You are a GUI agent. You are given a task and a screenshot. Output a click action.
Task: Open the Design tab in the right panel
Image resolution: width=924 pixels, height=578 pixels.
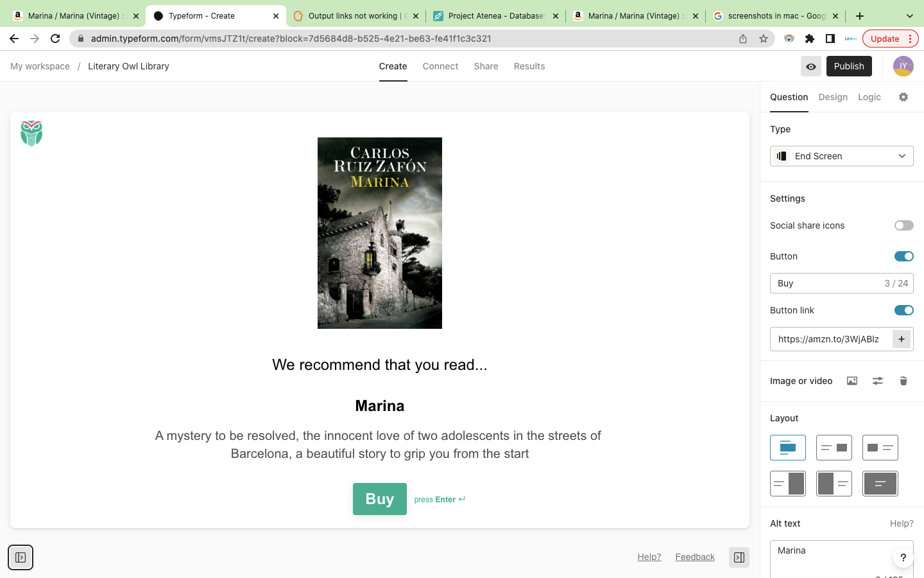833,97
